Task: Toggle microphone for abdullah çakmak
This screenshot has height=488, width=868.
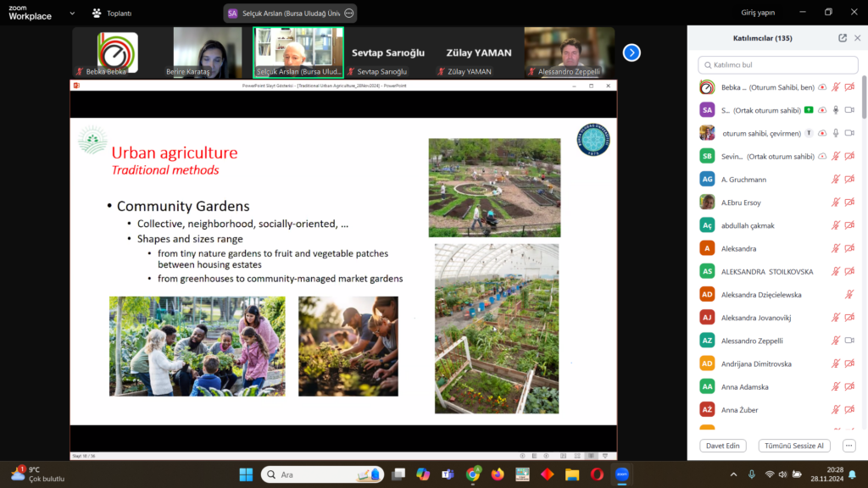Action: 836,225
